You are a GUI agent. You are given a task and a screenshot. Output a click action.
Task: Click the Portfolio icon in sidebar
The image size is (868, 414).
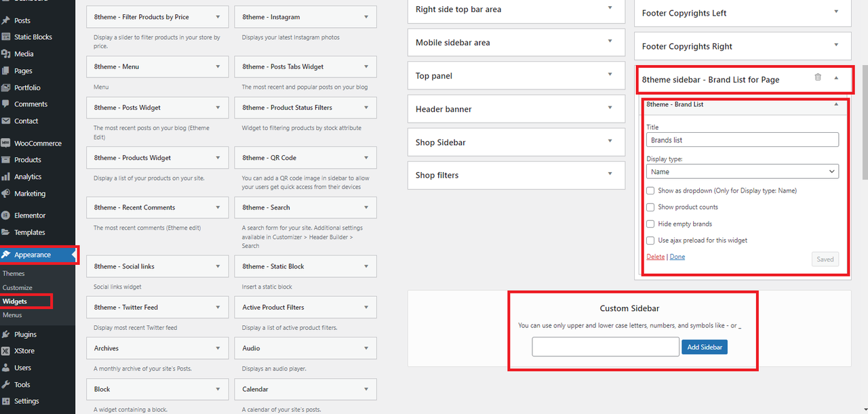point(6,87)
